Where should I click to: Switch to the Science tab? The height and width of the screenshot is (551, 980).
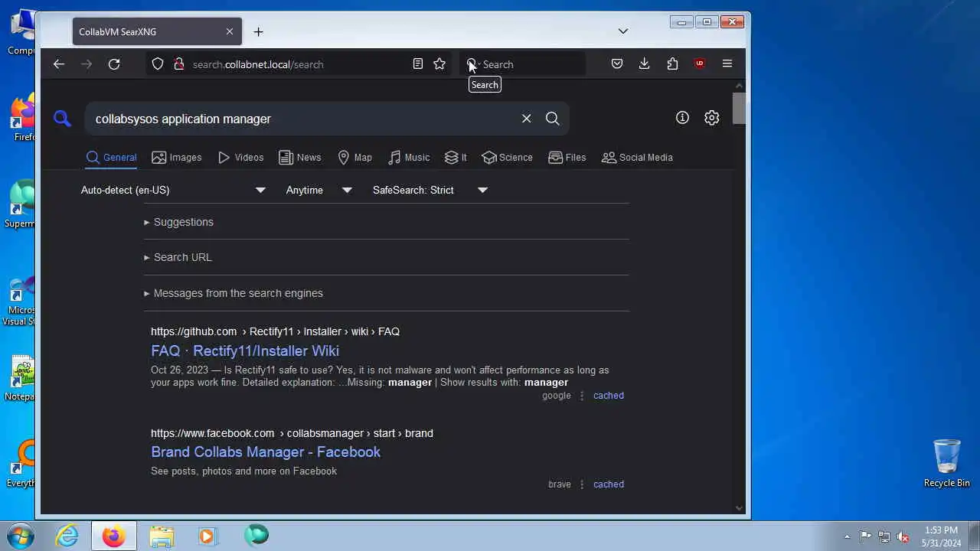tap(508, 158)
